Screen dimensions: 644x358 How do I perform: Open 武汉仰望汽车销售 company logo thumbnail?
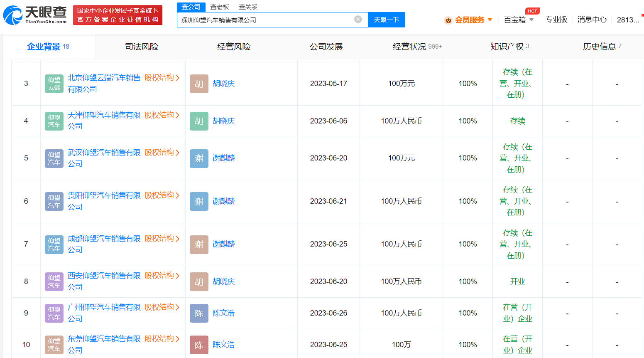pos(54,158)
